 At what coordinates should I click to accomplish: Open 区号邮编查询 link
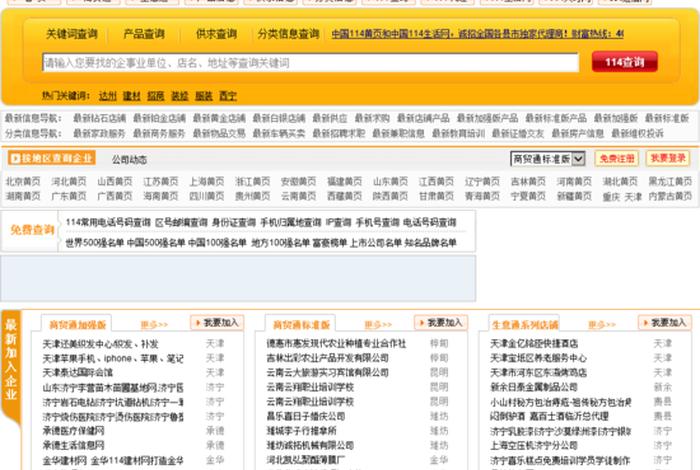coord(181,222)
